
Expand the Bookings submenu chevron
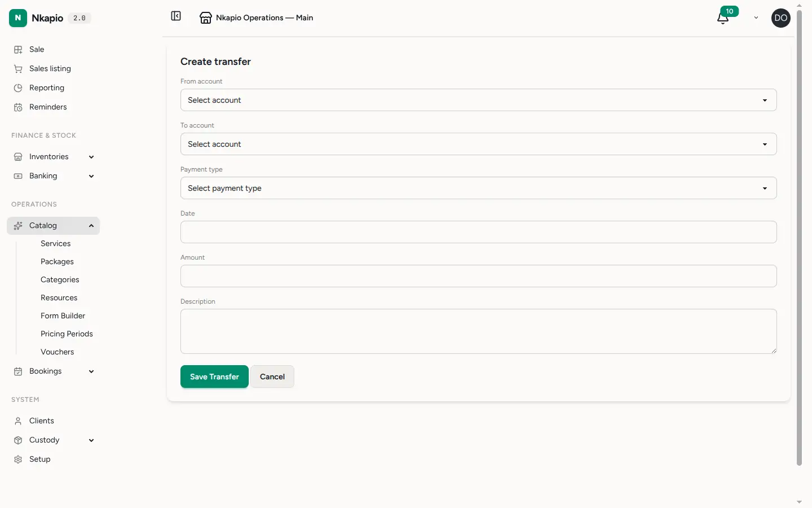91,371
